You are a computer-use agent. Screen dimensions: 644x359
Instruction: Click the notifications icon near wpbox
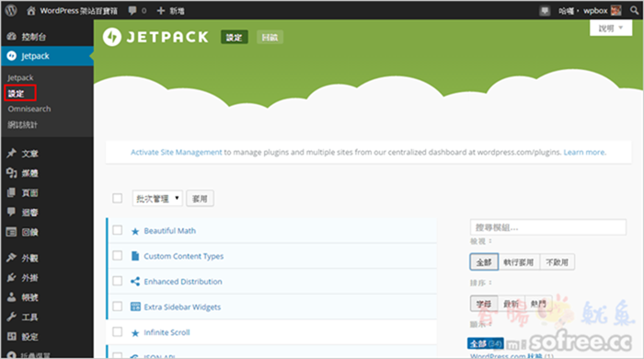545,11
